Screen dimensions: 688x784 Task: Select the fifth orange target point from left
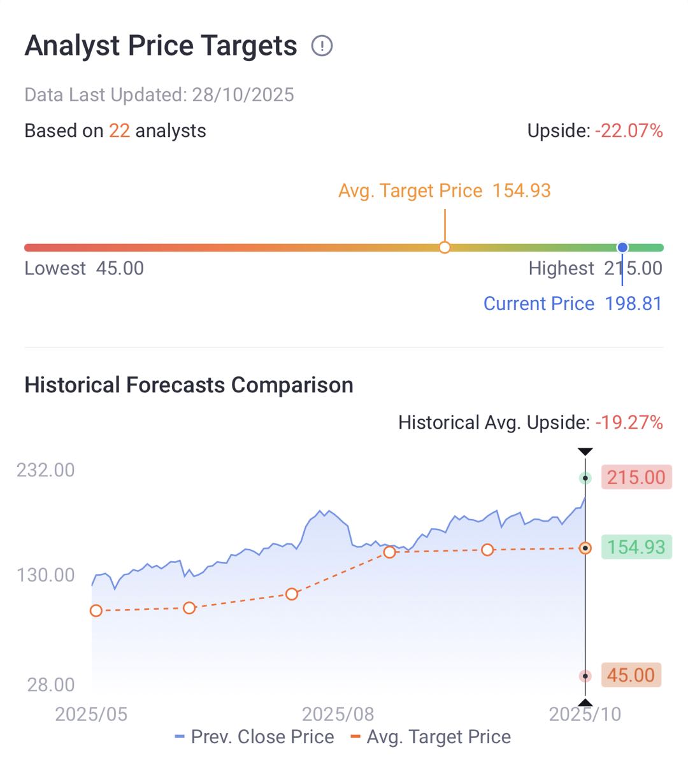coord(487,550)
